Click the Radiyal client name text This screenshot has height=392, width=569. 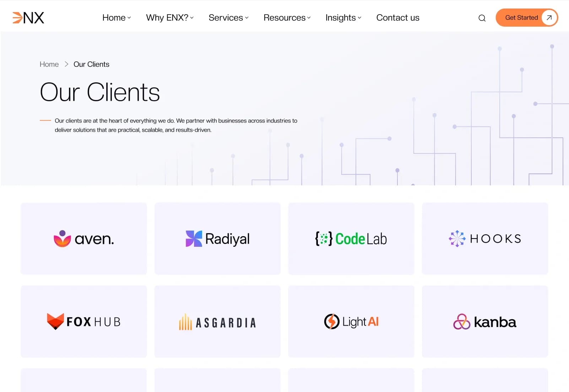click(x=227, y=239)
